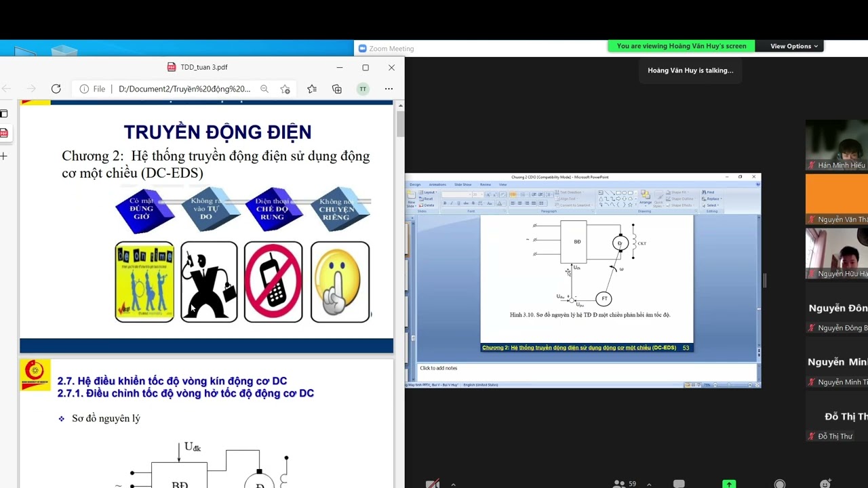Click Find in the Editing group
Screen dimensions: 868x488
point(708,192)
